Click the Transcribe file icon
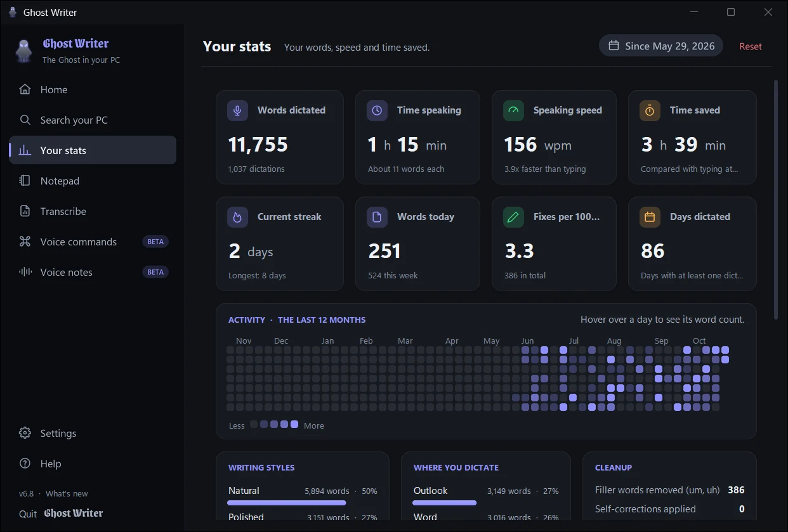 (25, 211)
